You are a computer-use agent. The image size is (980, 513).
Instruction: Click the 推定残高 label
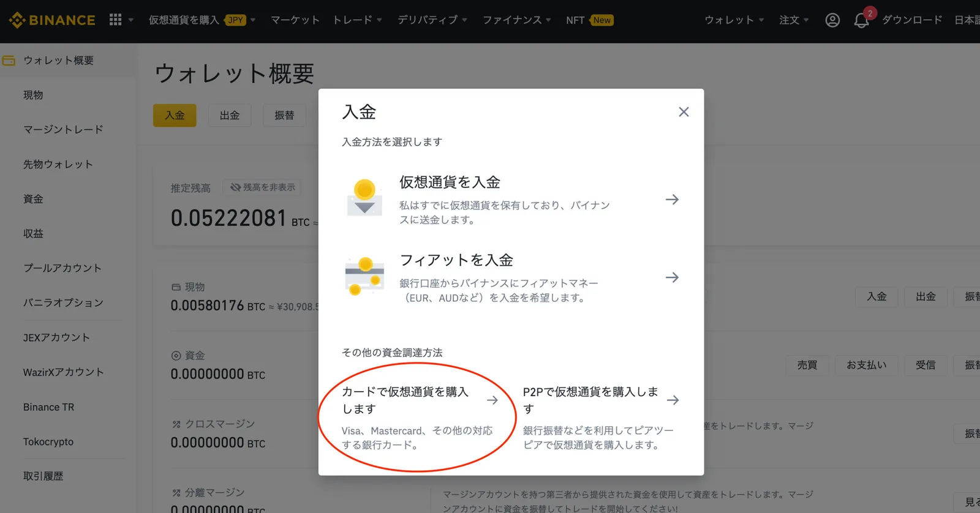[x=190, y=188]
